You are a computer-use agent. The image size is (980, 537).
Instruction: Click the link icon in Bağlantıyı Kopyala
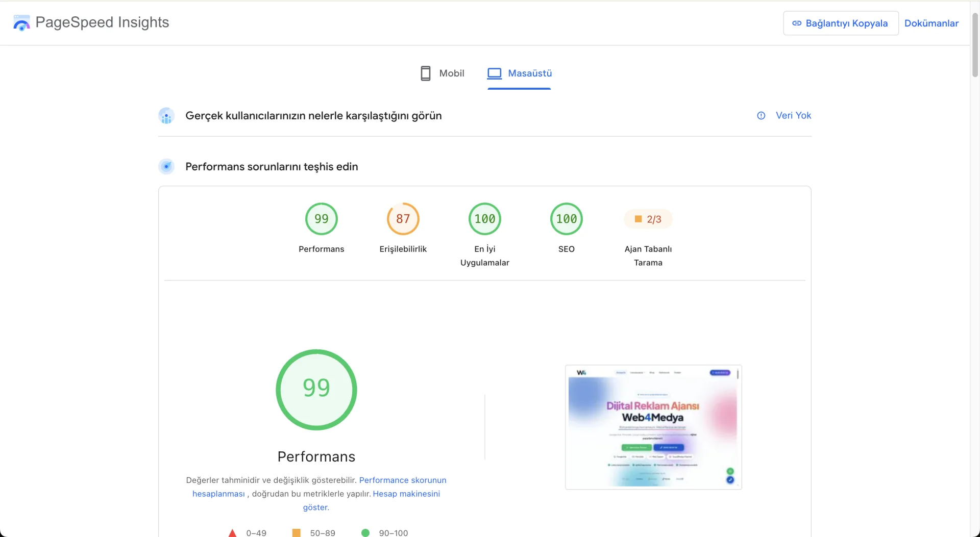(796, 23)
